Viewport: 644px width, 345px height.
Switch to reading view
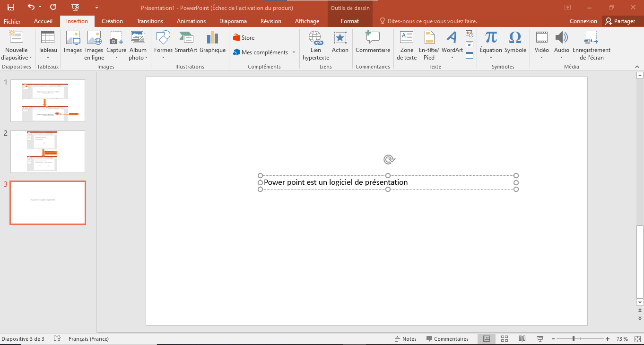click(x=522, y=339)
